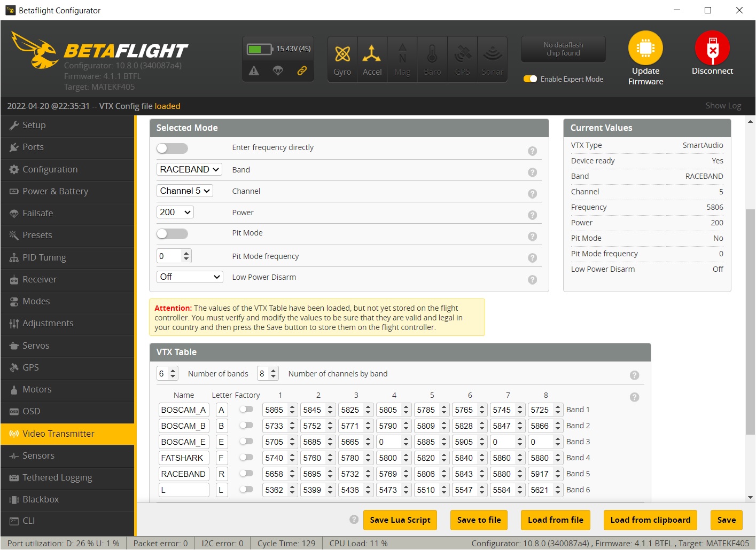The image size is (756, 550).
Task: Open the PID Tuning tab
Action: coord(44,257)
